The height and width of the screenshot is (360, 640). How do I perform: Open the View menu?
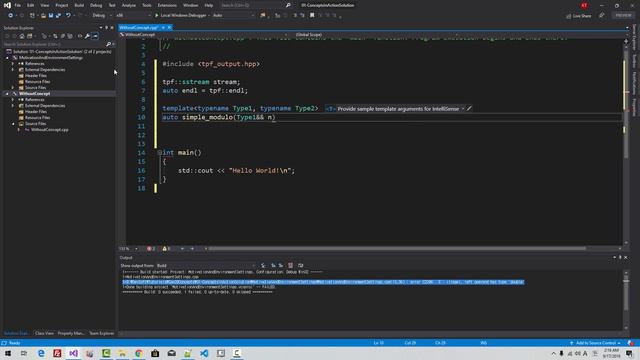(44, 5)
